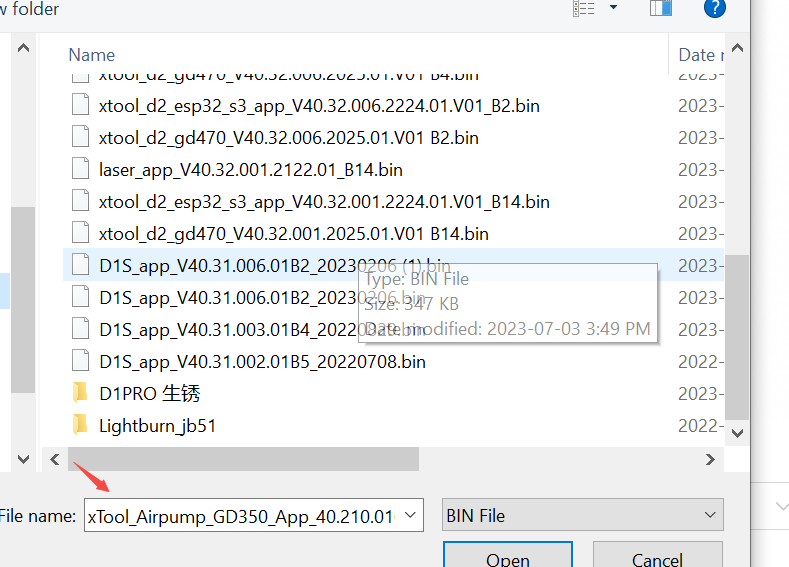
Task: Click navigation pane scroll down arrow
Action: point(23,459)
